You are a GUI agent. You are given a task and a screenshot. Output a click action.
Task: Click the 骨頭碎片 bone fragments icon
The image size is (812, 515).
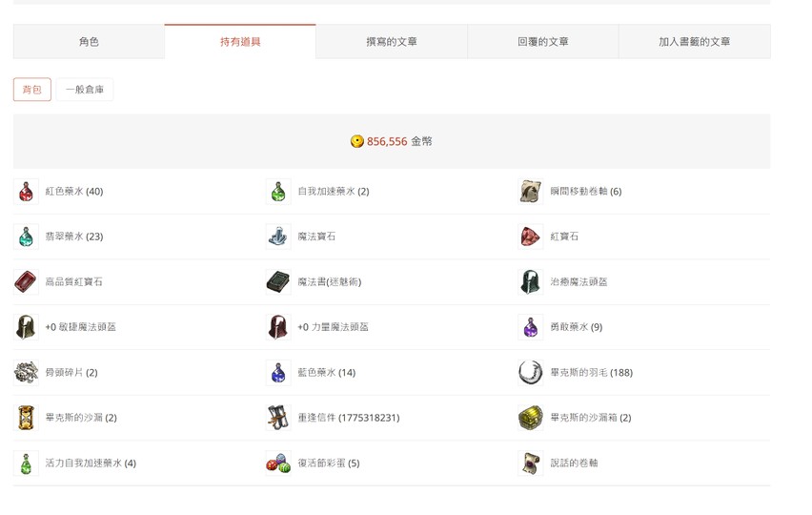click(26, 373)
